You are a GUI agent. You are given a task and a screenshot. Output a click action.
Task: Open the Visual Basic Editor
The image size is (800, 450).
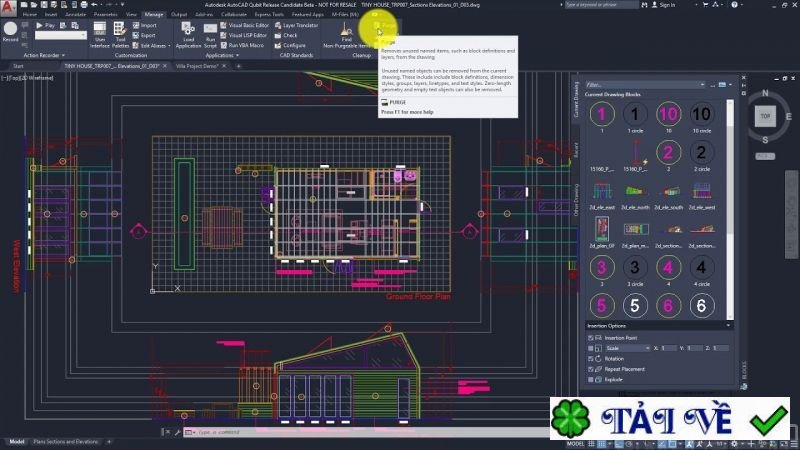[244, 25]
